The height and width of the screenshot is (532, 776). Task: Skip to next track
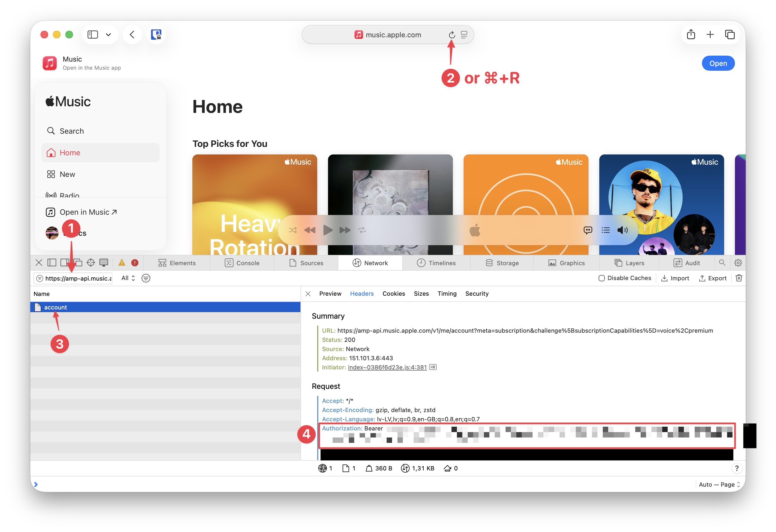pyautogui.click(x=345, y=230)
